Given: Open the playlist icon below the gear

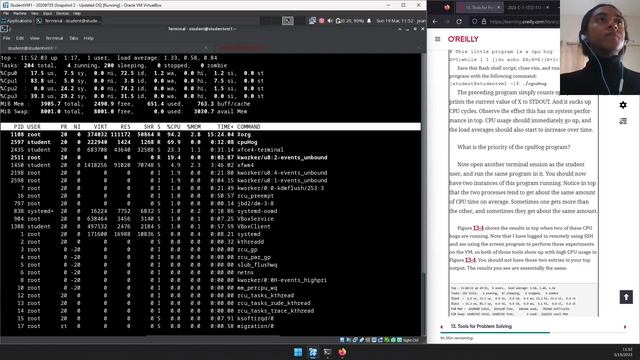Looking at the screenshot, I should click(x=623, y=121).
